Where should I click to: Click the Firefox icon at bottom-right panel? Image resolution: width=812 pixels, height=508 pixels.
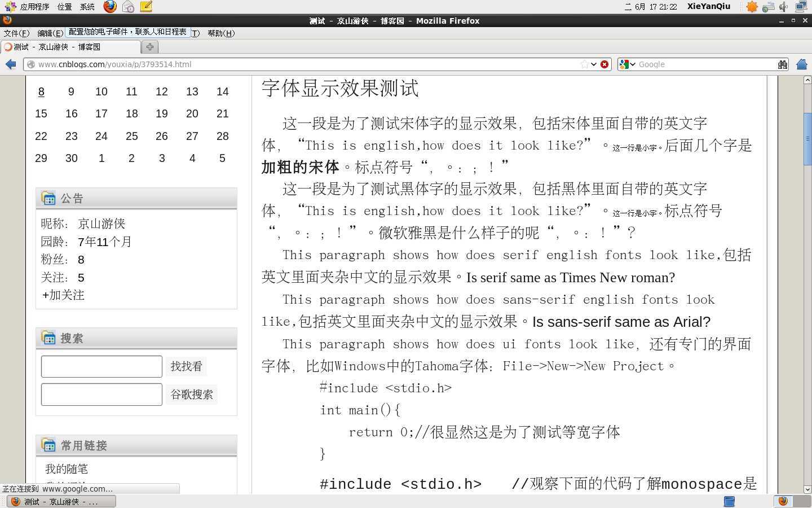point(783,501)
